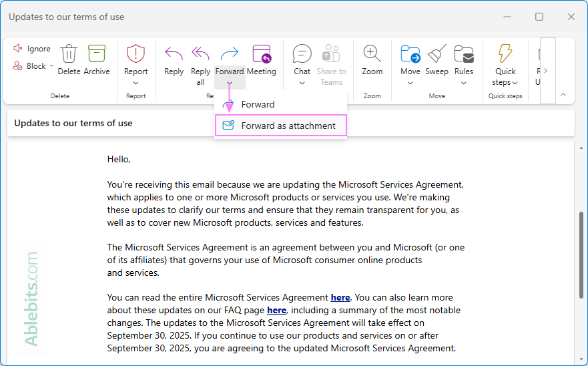Click the 'Updates to our terms of use' subject header
This screenshot has height=366, width=588.
(x=73, y=124)
